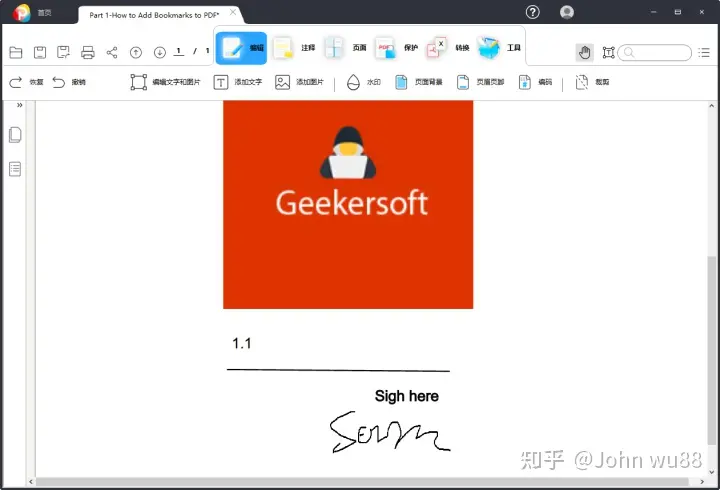This screenshot has width=720, height=490.
Task: Choose 添加图片 add image tool
Action: [299, 82]
